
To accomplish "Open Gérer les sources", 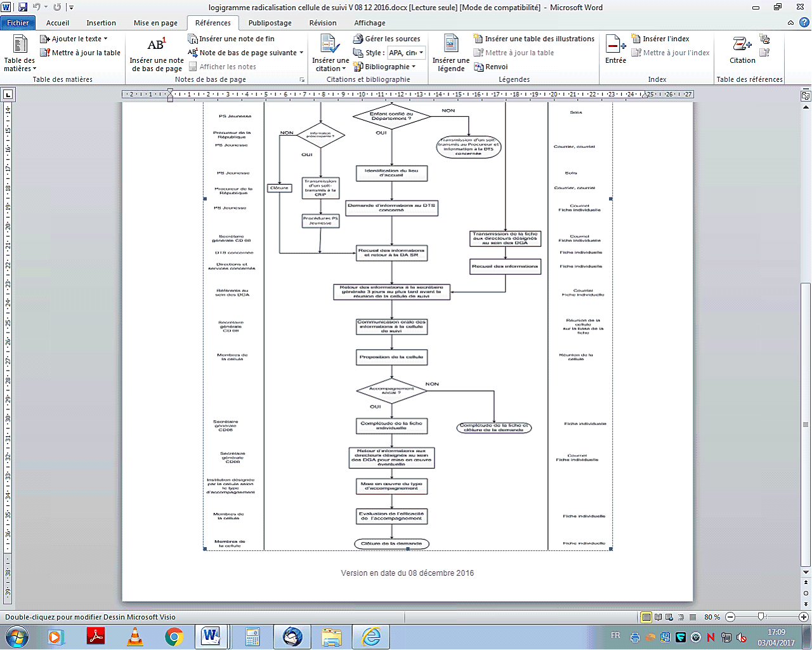I will 386,39.
